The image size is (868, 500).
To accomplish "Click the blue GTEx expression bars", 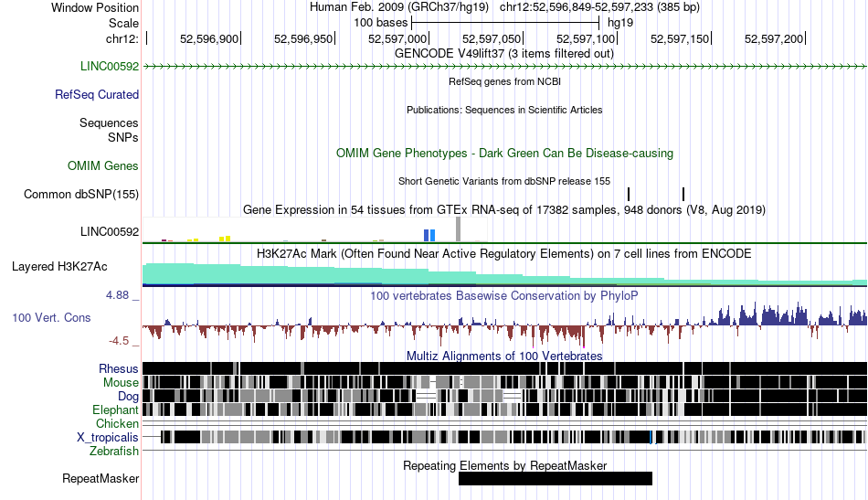I will point(429,235).
